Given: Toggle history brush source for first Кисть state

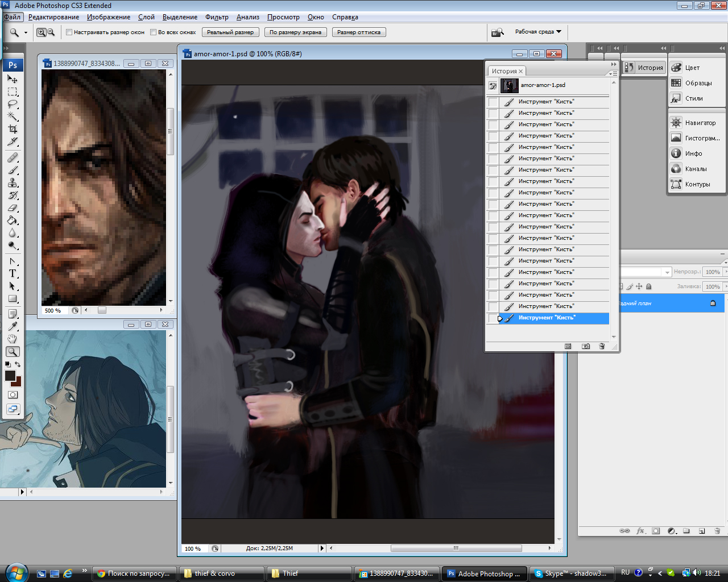Looking at the screenshot, I should (493, 102).
